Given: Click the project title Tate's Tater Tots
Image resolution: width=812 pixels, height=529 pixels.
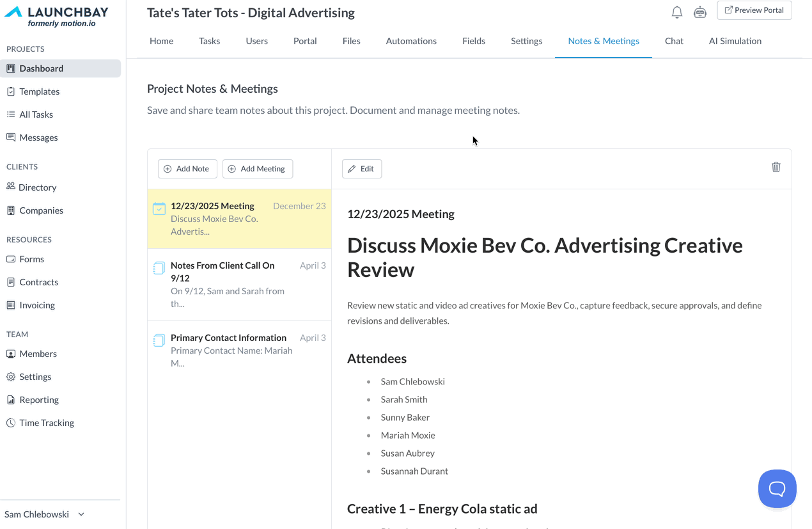Looking at the screenshot, I should [x=251, y=13].
